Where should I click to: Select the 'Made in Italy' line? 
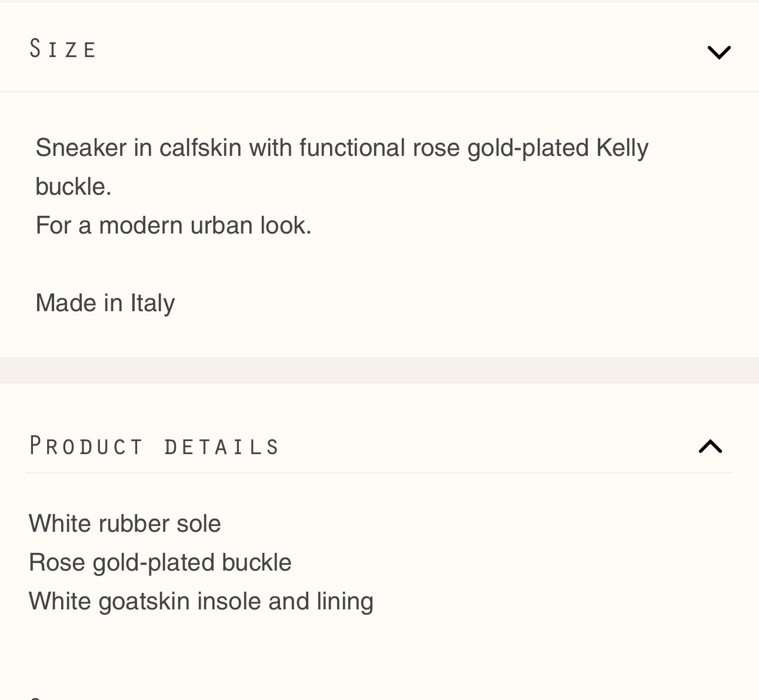point(105,304)
